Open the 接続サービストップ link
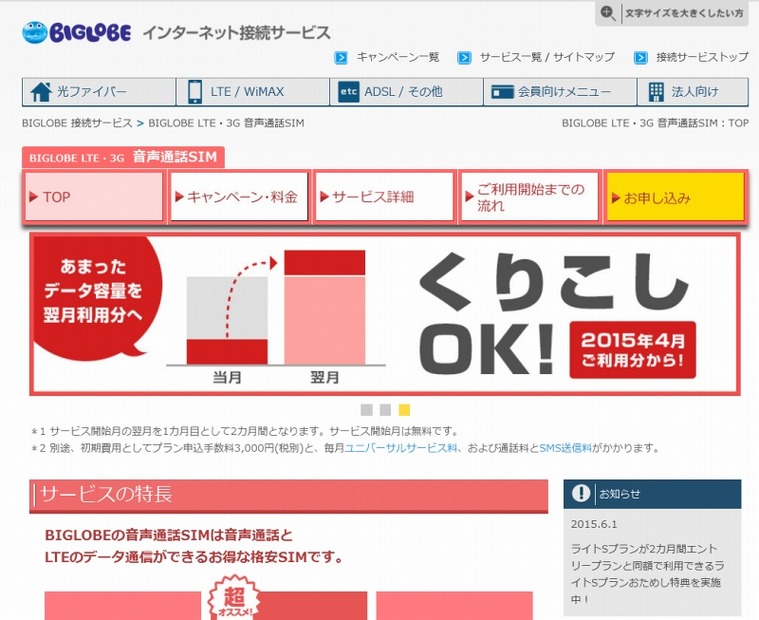This screenshot has width=759, height=620. (702, 58)
